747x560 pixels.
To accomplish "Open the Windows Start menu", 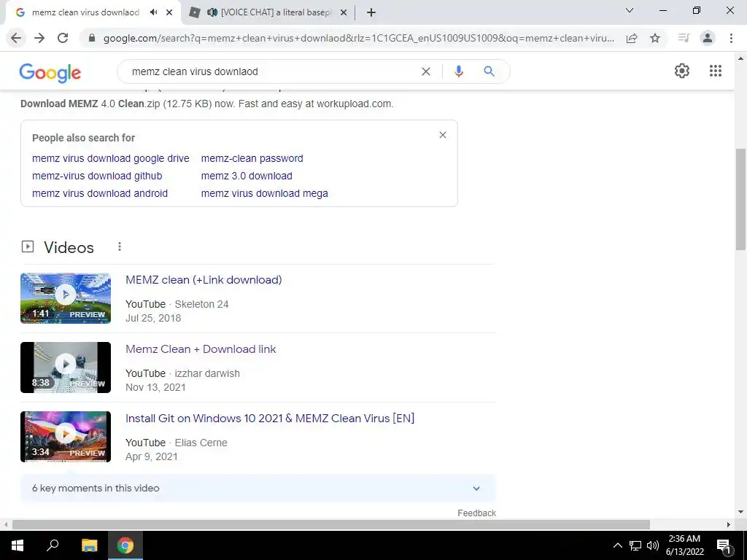I will pyautogui.click(x=18, y=545).
